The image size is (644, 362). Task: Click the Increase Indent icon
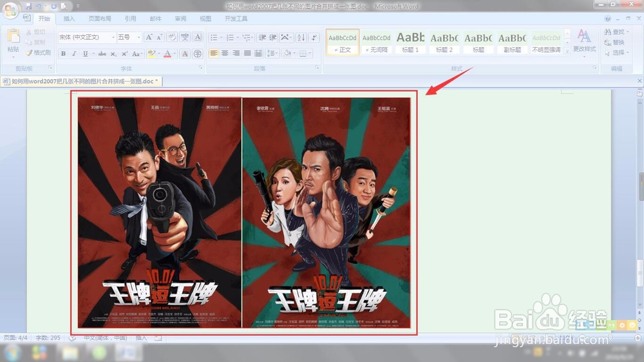[272, 37]
